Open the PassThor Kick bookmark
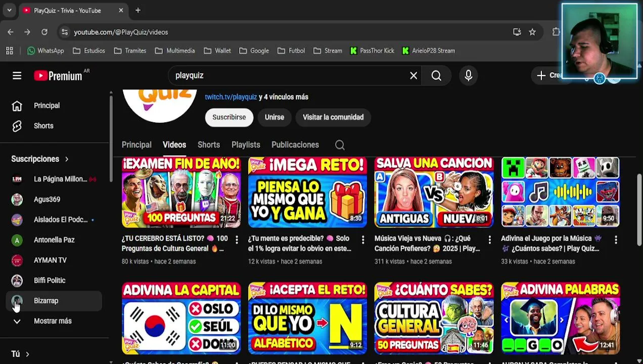 click(372, 51)
